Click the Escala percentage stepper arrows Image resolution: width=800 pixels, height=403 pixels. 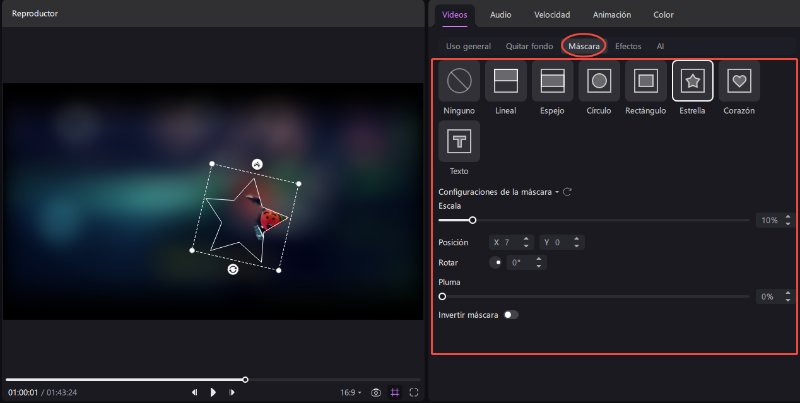788,220
